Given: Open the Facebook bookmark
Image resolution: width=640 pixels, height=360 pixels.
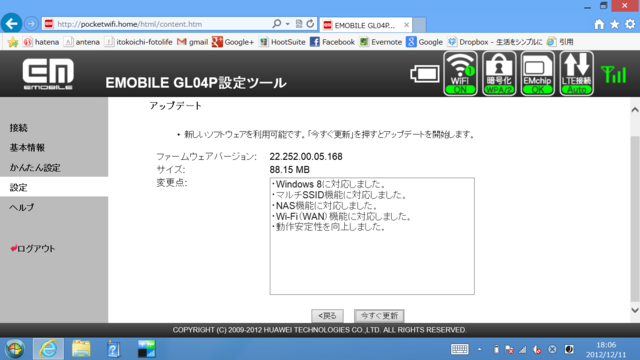Looking at the screenshot, I should point(332,42).
